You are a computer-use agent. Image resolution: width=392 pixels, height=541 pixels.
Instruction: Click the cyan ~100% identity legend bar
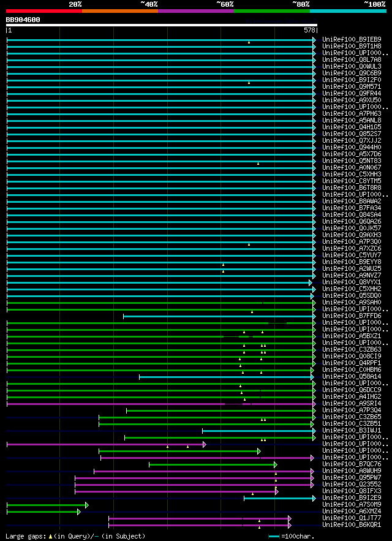tap(348, 11)
